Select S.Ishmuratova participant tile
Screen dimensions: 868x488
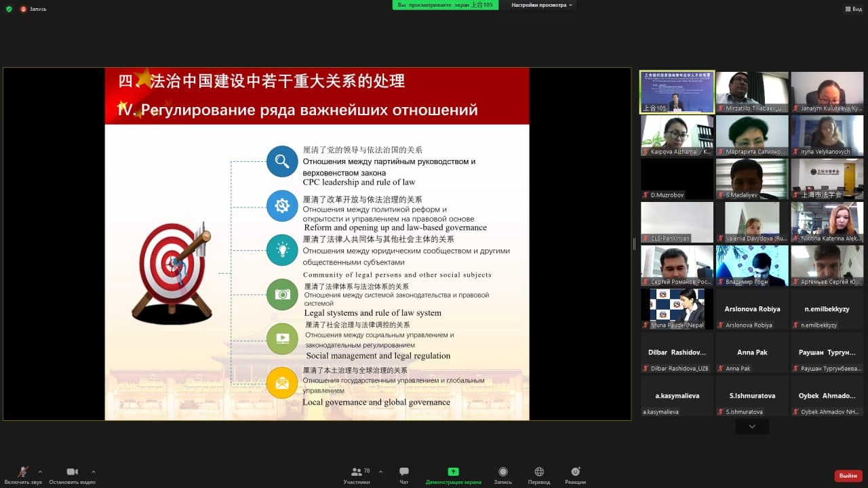pos(752,395)
